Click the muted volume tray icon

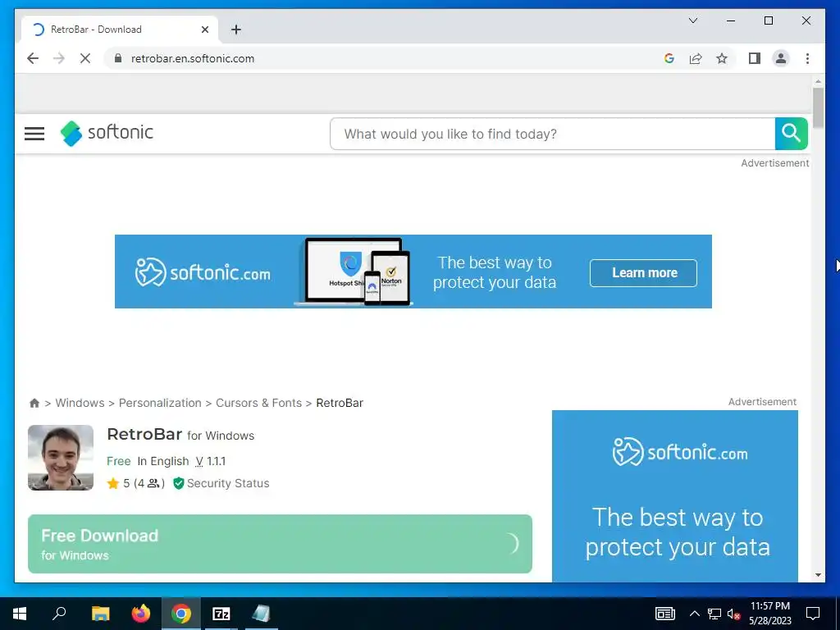click(734, 614)
